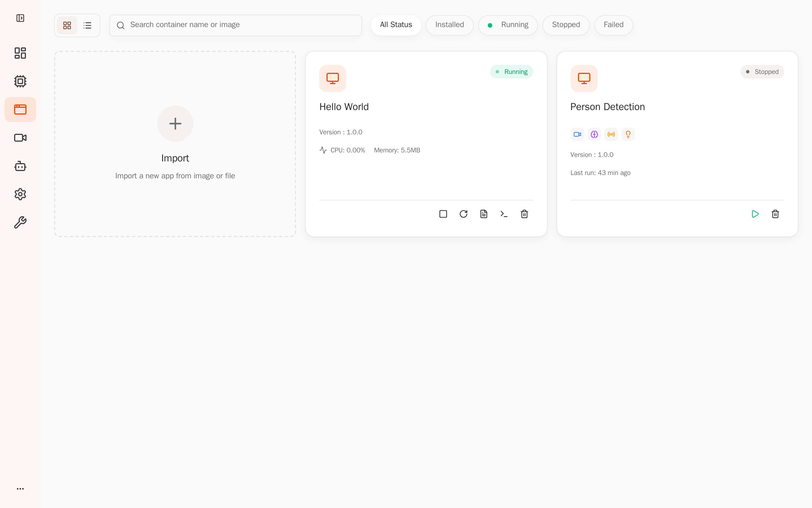Click the Import card title
Screen dimensions: 812x508
coord(175,158)
